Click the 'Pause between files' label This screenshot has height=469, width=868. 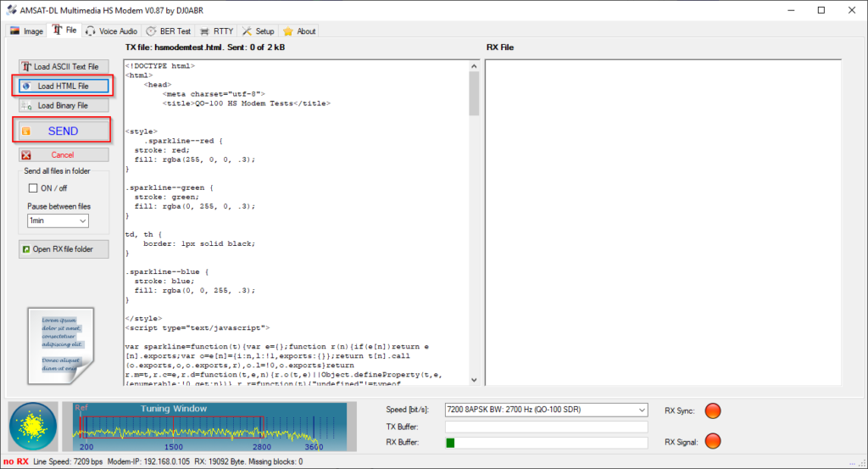[58, 207]
